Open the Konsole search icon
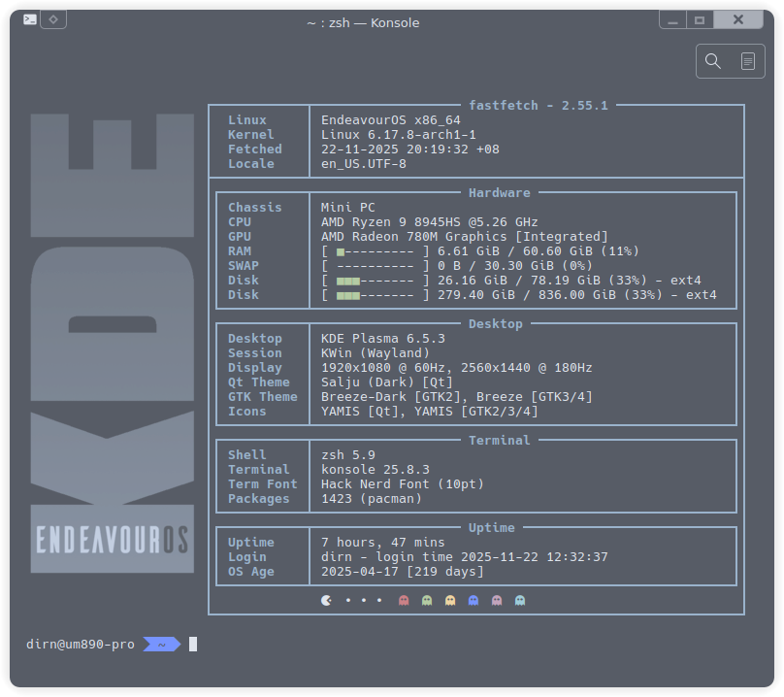 point(713,61)
